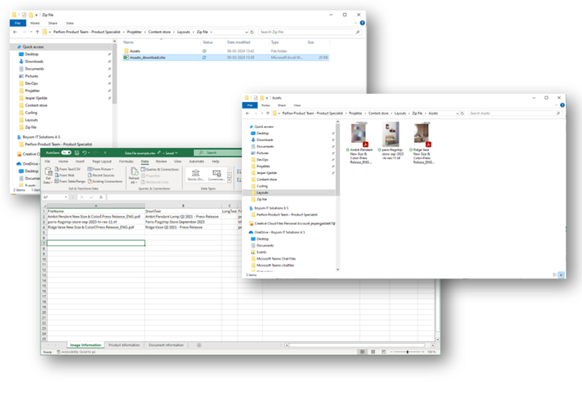The image size is (582, 393).
Task: Adjust the Excel zoom slider
Action: coord(408,352)
